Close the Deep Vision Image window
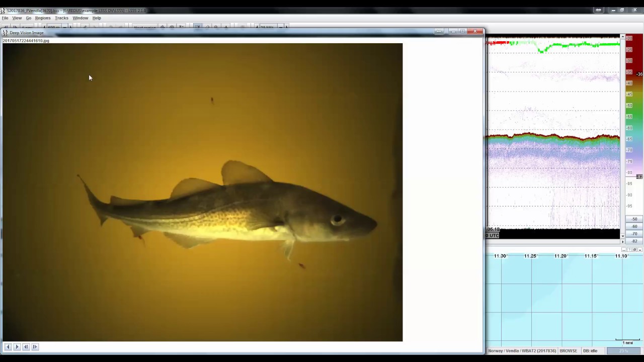 tap(475, 32)
